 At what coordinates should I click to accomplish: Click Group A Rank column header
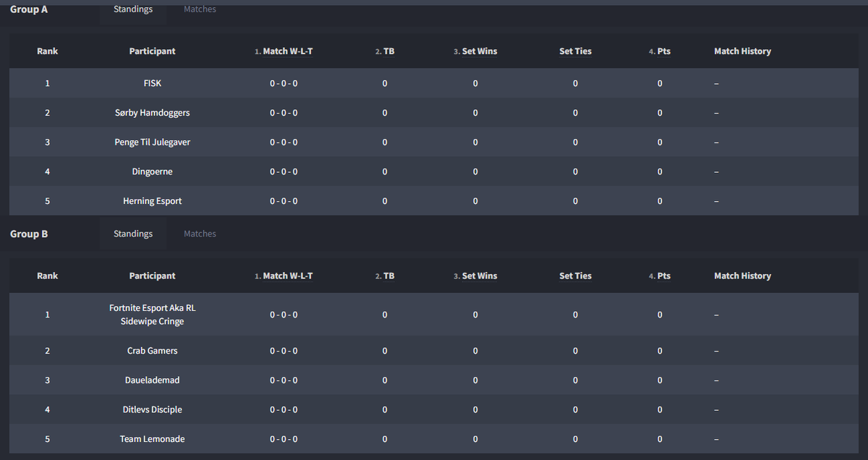tap(48, 51)
